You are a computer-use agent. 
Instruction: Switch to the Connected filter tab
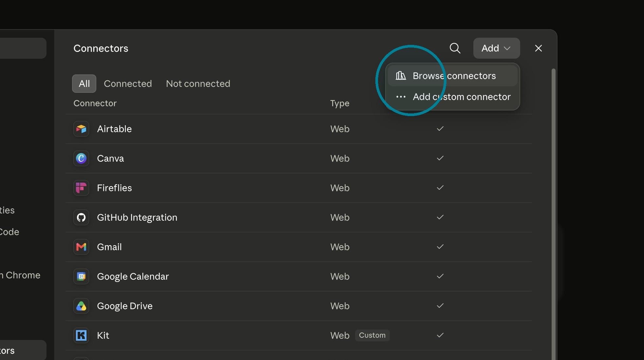[128, 84]
